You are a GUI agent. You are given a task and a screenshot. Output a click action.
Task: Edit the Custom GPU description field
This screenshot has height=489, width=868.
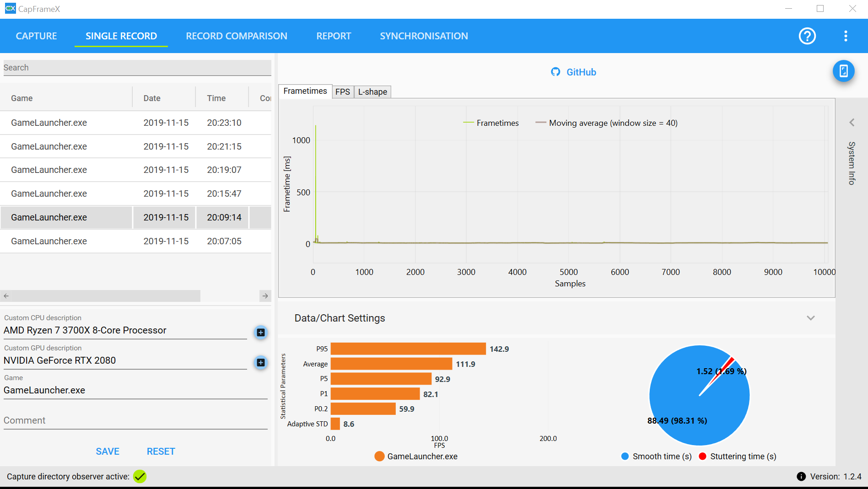click(125, 360)
